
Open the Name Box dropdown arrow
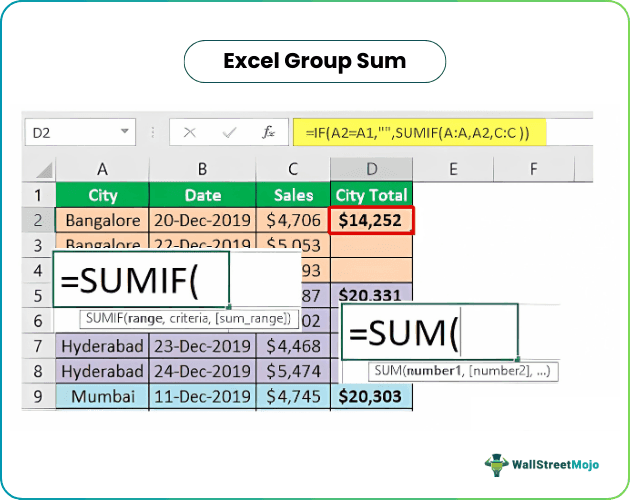pyautogui.click(x=126, y=132)
